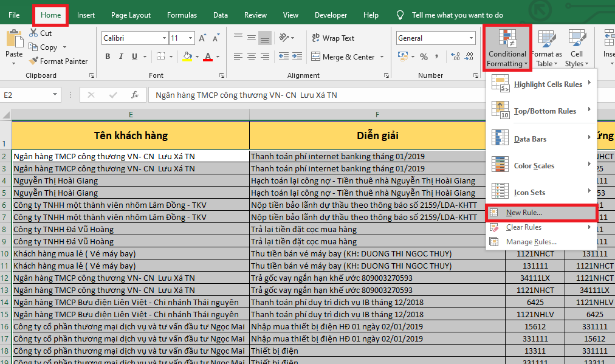Select New Rule from the menu
This screenshot has width=615, height=364.
tap(524, 213)
